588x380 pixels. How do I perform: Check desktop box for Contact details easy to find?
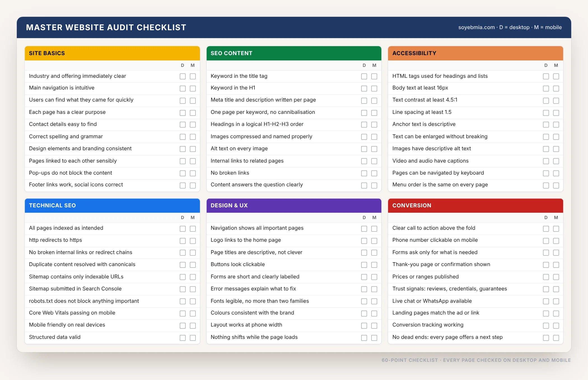click(x=183, y=125)
